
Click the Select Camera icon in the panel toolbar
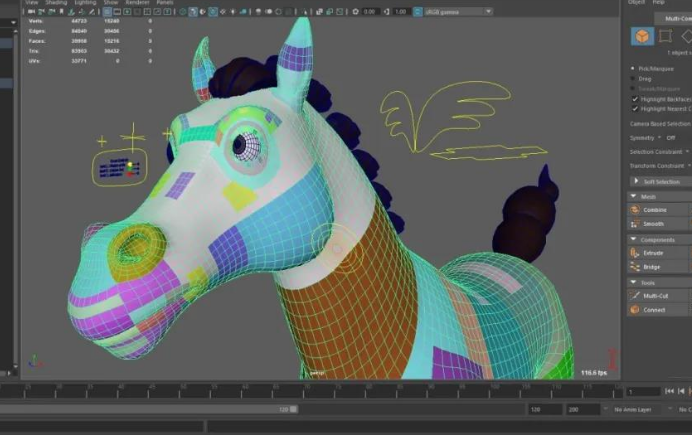(x=32, y=12)
